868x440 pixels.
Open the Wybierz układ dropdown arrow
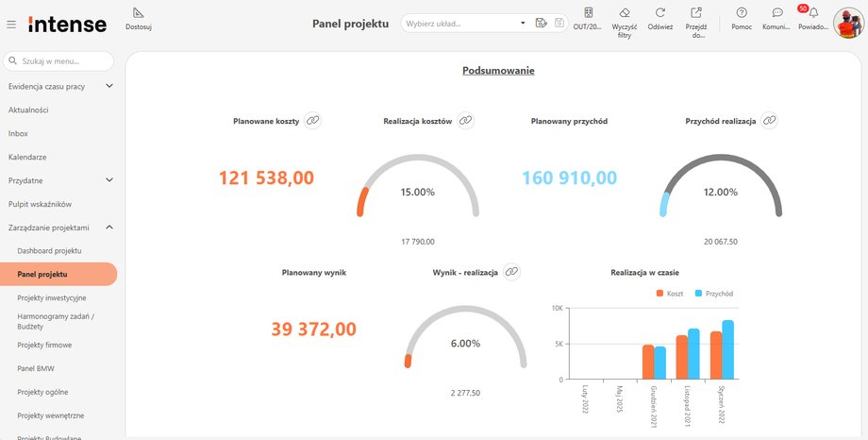click(524, 23)
